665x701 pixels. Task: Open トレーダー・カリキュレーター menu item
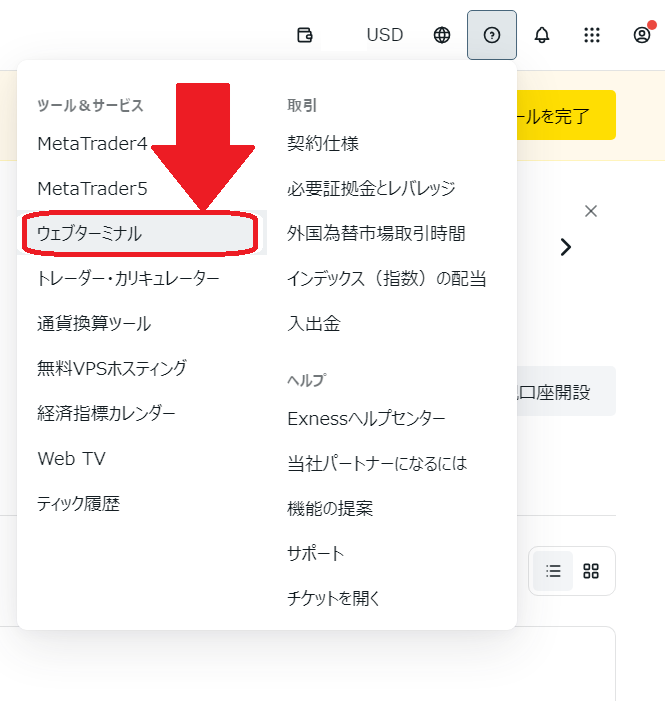tap(128, 279)
